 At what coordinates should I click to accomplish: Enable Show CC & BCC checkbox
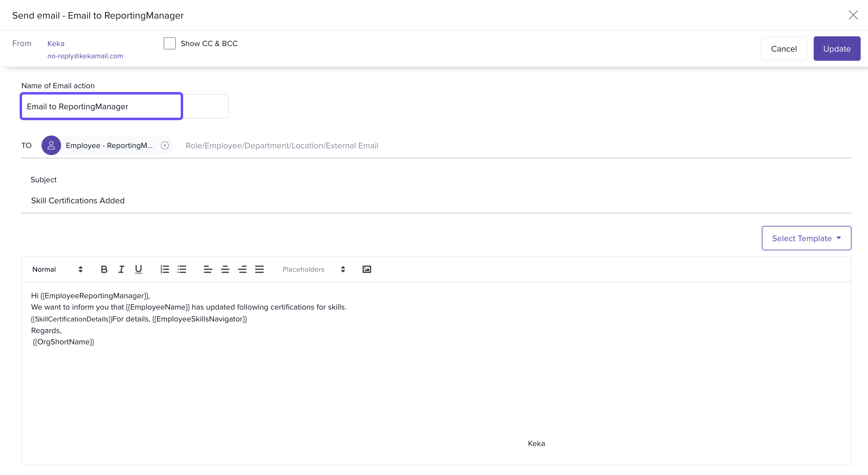click(169, 43)
